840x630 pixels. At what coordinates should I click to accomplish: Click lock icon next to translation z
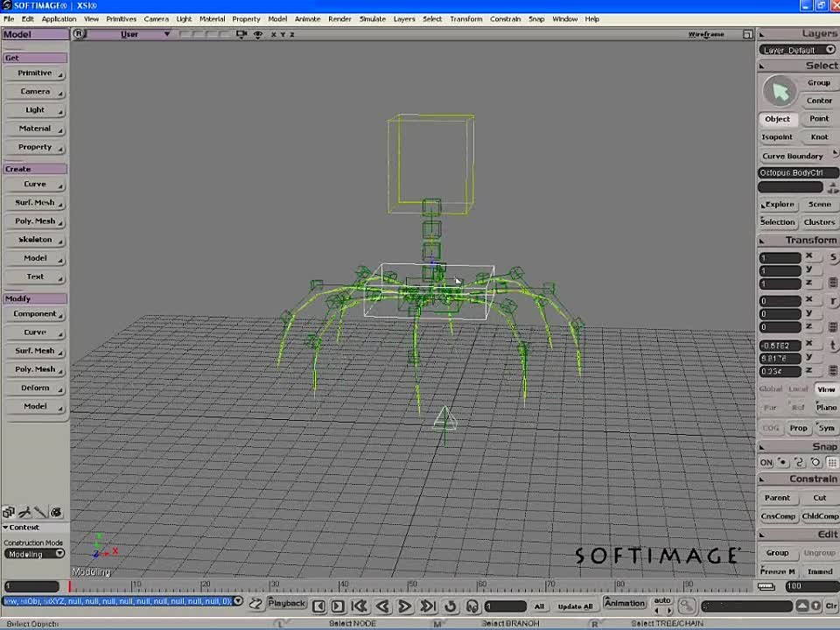click(x=833, y=370)
